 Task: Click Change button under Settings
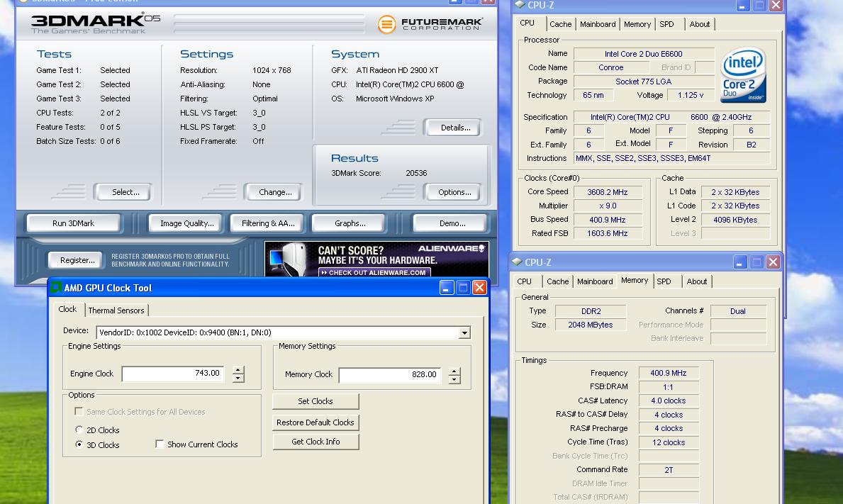tap(275, 192)
